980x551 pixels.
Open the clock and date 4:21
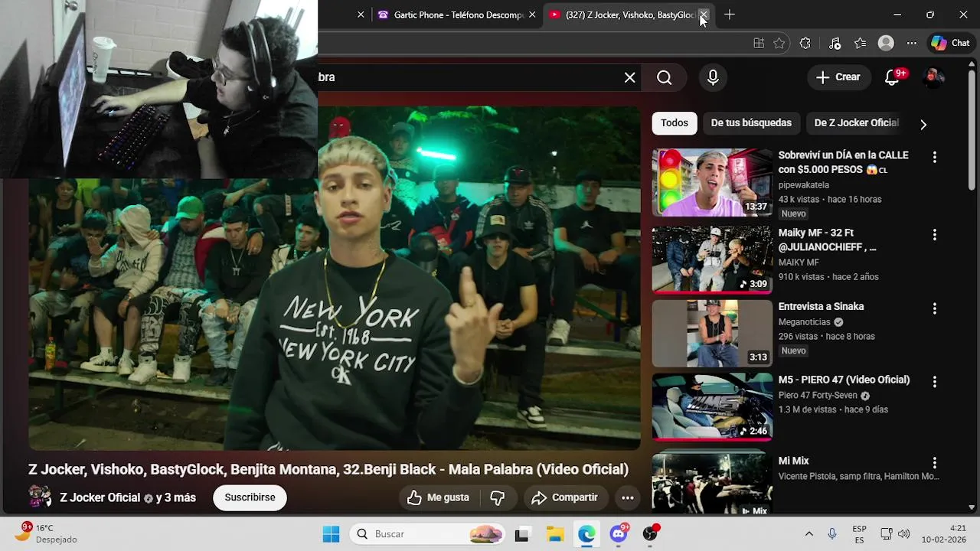[x=944, y=533]
